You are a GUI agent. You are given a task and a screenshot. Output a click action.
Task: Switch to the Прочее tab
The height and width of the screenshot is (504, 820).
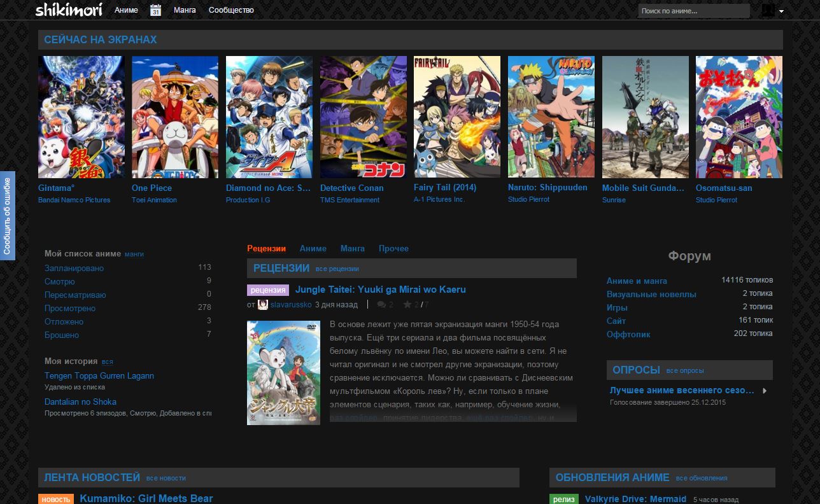tap(394, 248)
